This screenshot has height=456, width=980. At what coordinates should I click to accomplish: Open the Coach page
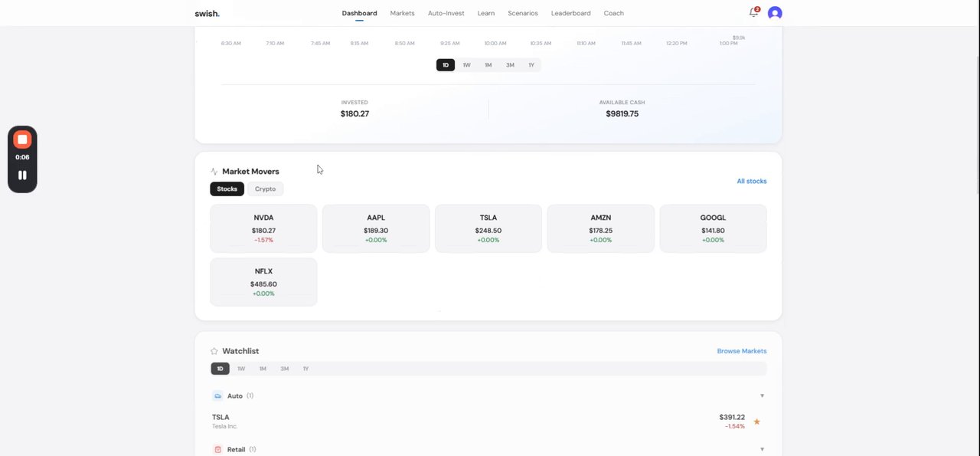click(x=613, y=13)
